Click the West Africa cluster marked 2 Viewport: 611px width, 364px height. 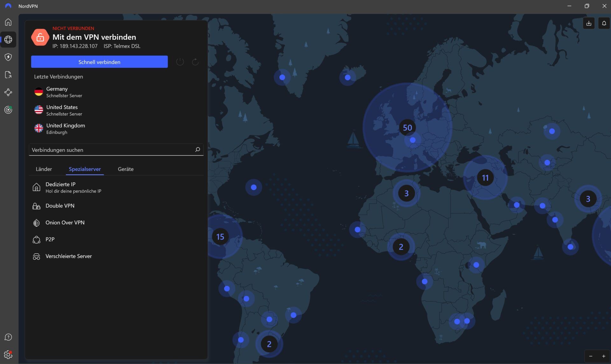[401, 247]
